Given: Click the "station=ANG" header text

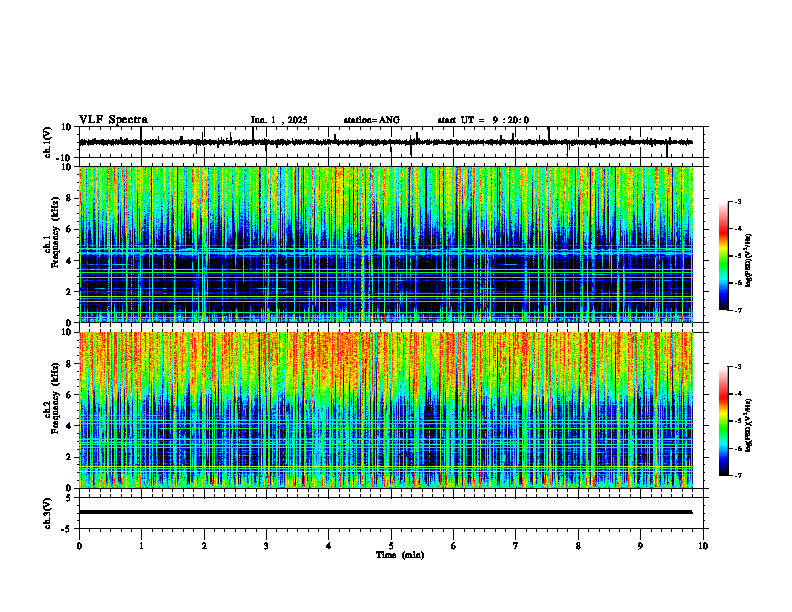Looking at the screenshot, I should pos(371,120).
